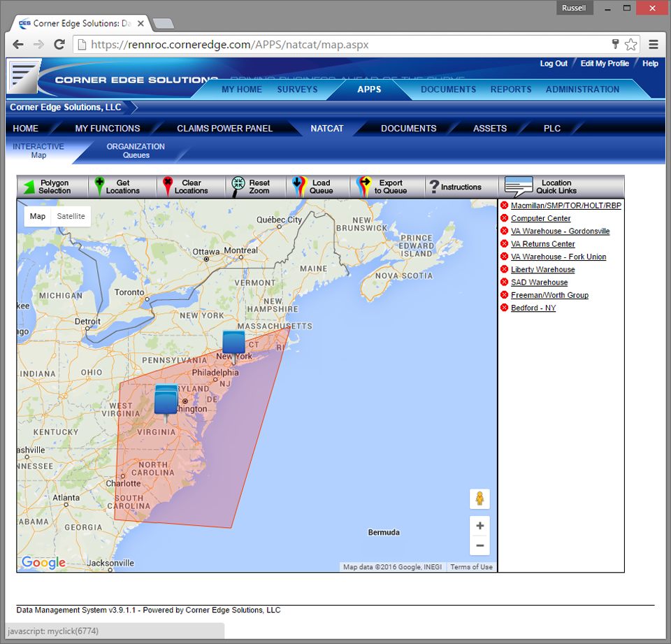Click the Corner Edge Solutions, LLC breadcrumb

pyautogui.click(x=66, y=107)
